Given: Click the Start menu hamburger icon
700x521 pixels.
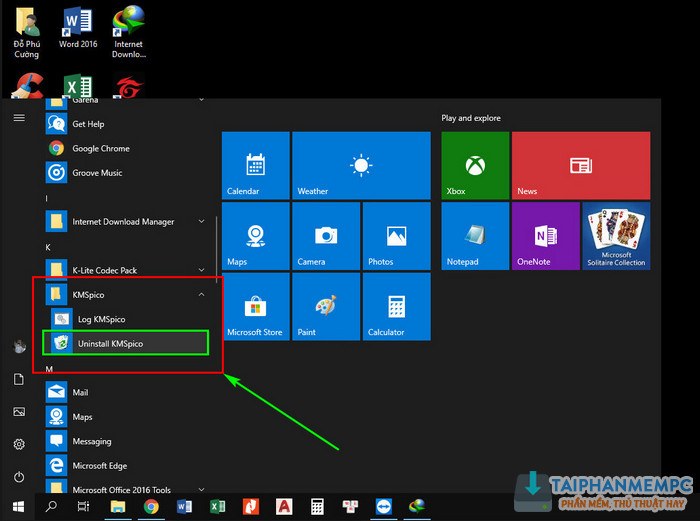Looking at the screenshot, I should click(x=19, y=118).
